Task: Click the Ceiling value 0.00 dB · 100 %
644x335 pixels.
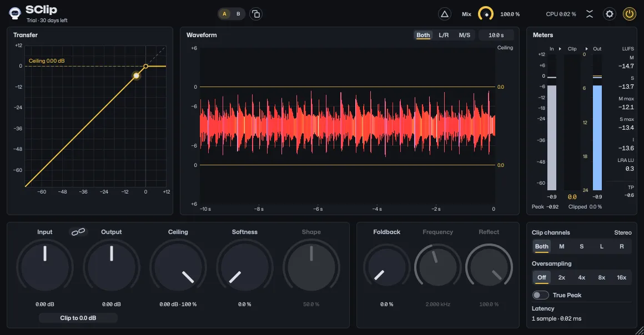Action: coord(178,304)
